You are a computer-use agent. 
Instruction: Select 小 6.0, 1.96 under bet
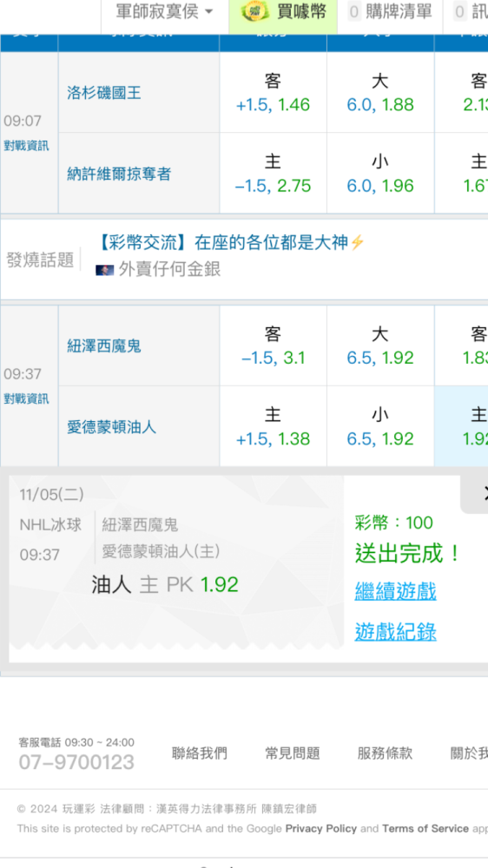pos(380,174)
